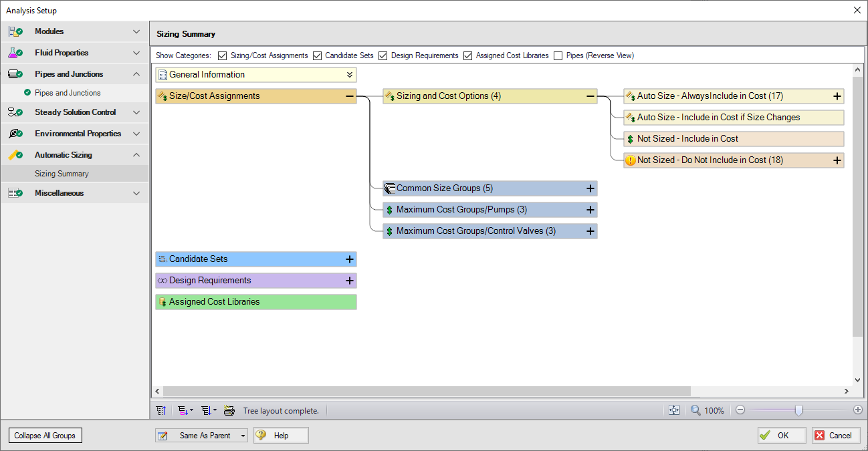Viewport: 868px width, 451px height.
Task: Click the Automatic Sizing ruler icon
Action: [x=15, y=154]
